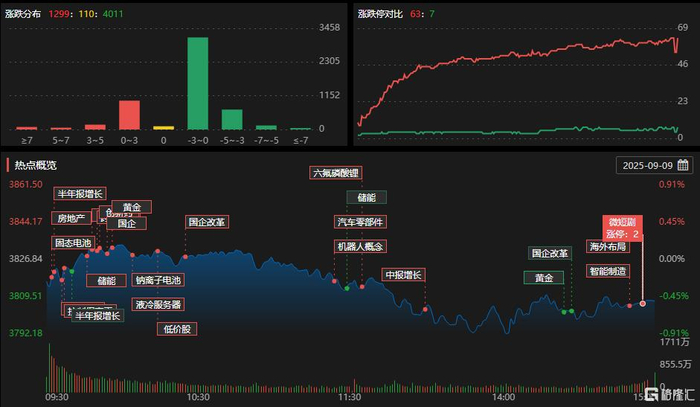Select the 海外布局 label

pyautogui.click(x=608, y=246)
